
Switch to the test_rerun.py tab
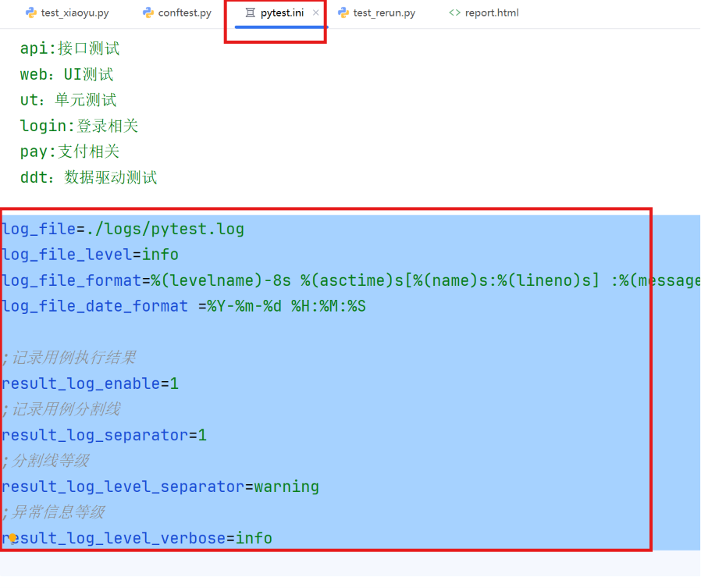click(377, 13)
